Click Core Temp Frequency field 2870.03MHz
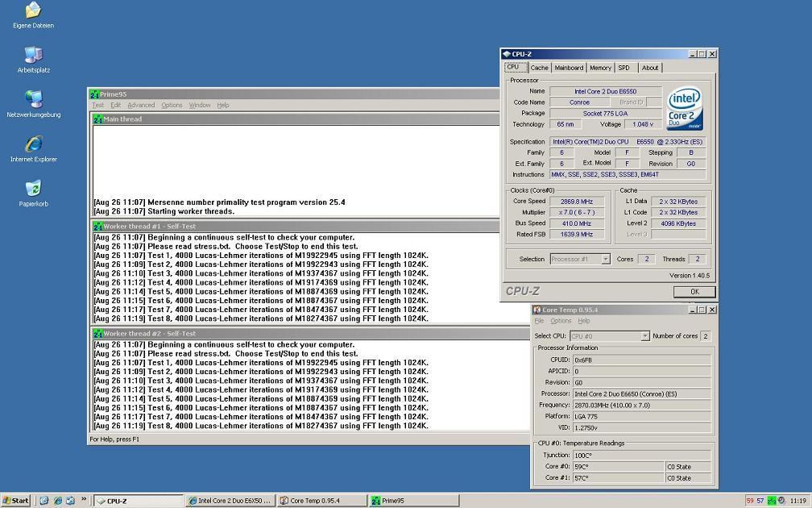 tap(641, 406)
